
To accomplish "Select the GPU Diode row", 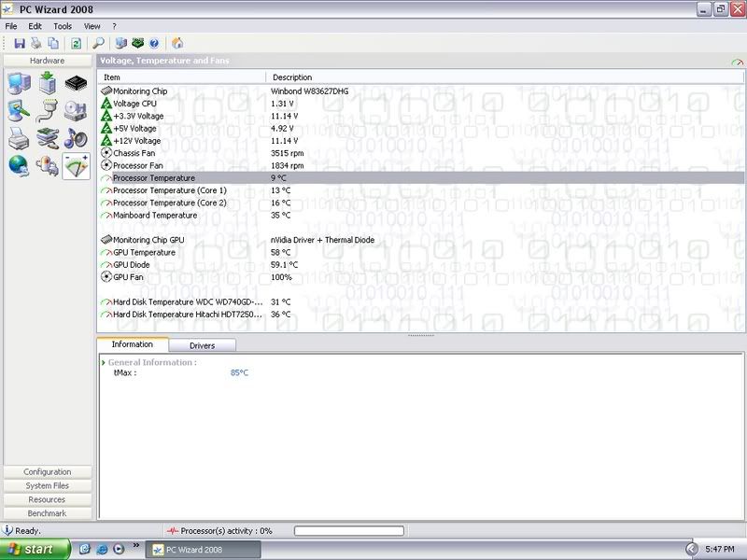I will (422, 264).
